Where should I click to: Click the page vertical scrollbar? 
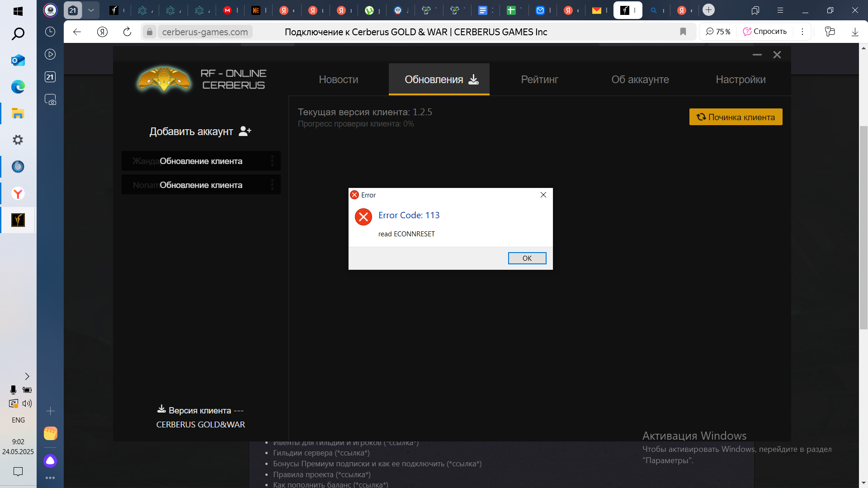[863, 226]
